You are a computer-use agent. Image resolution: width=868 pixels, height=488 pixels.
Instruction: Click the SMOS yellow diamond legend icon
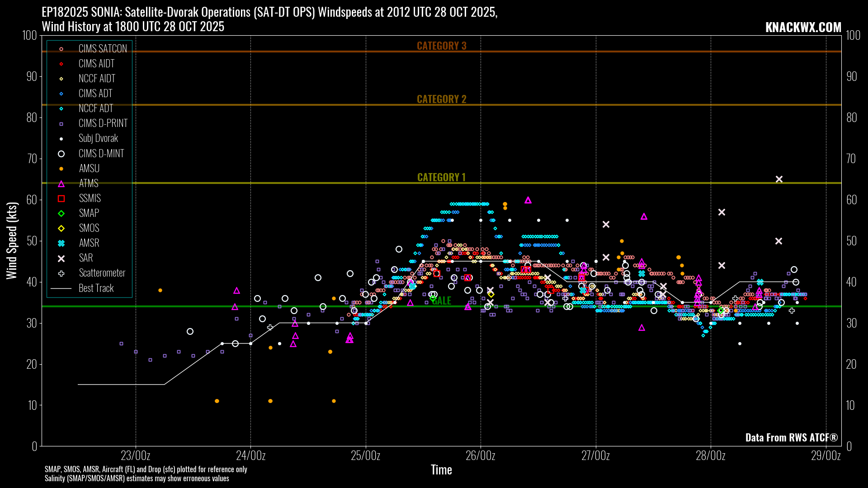tap(61, 229)
